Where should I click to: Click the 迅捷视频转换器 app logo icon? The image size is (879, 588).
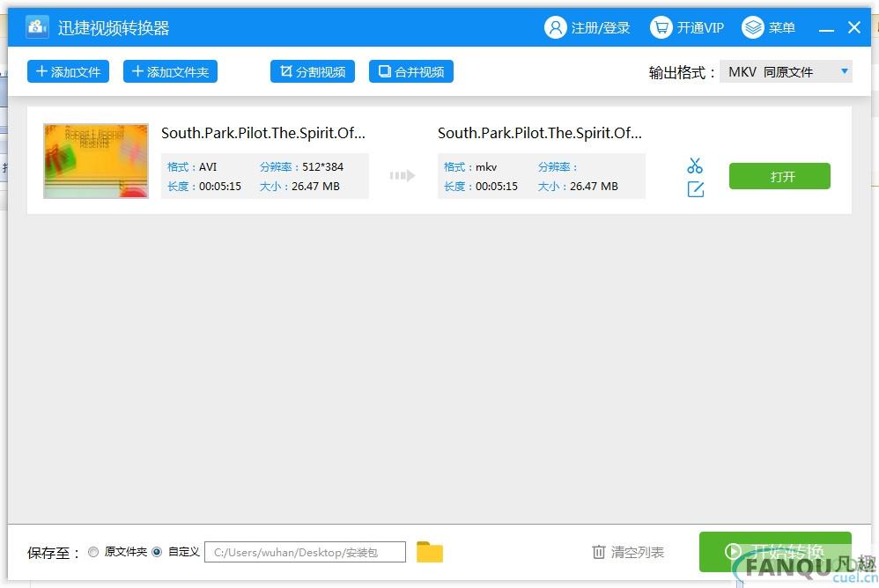click(37, 27)
